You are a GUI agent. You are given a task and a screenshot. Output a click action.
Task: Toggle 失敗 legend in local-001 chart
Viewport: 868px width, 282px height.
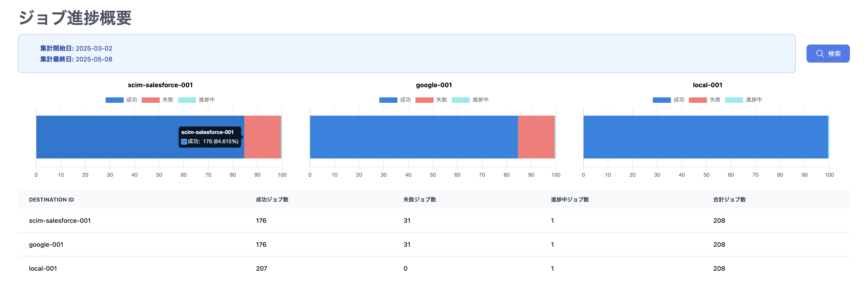pyautogui.click(x=705, y=100)
